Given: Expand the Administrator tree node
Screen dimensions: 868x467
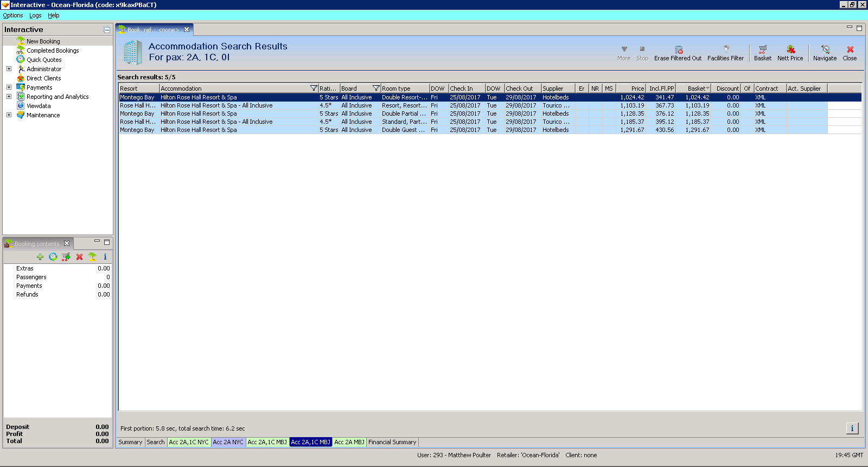Looking at the screenshot, I should pyautogui.click(x=9, y=69).
